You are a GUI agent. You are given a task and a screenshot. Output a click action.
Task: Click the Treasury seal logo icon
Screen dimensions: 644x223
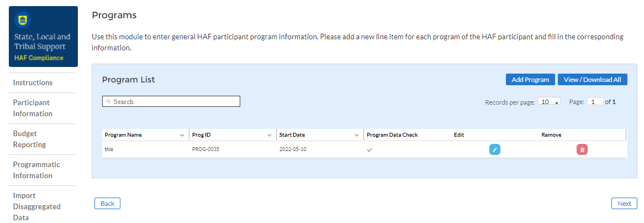(x=25, y=20)
